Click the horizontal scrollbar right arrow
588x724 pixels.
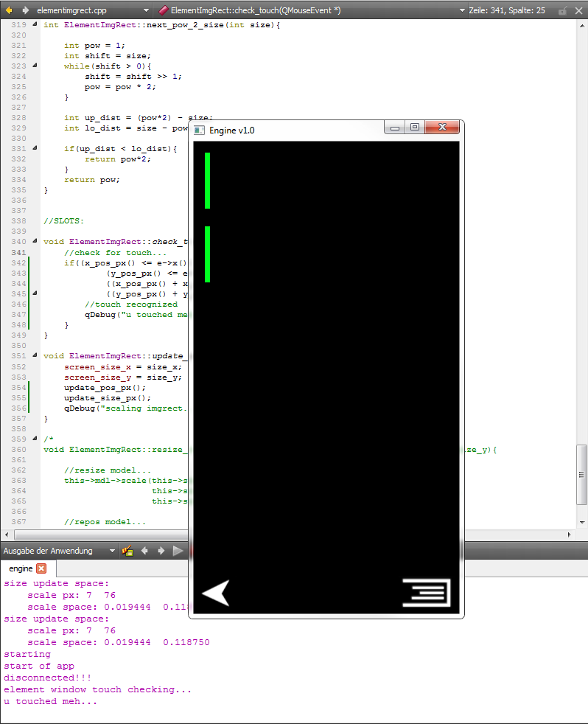(x=569, y=535)
